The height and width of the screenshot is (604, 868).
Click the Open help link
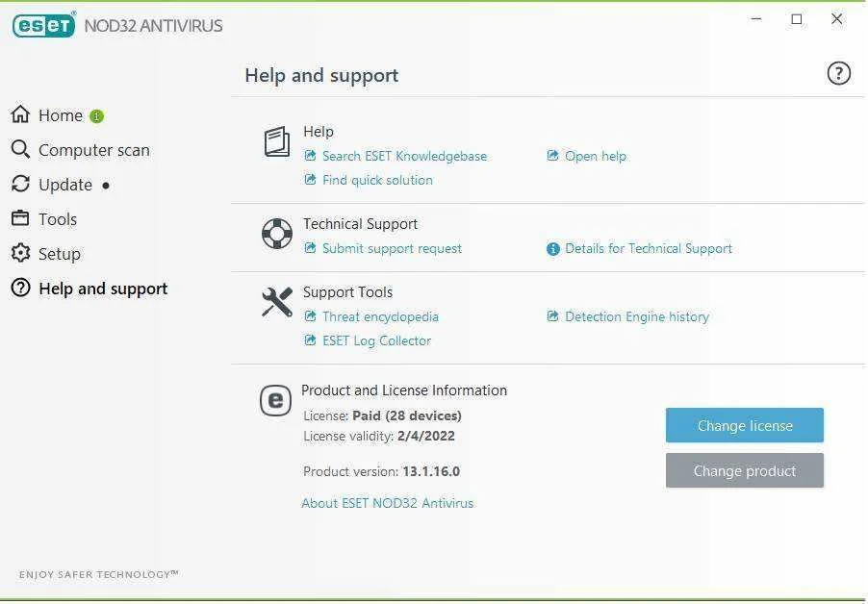pos(596,156)
